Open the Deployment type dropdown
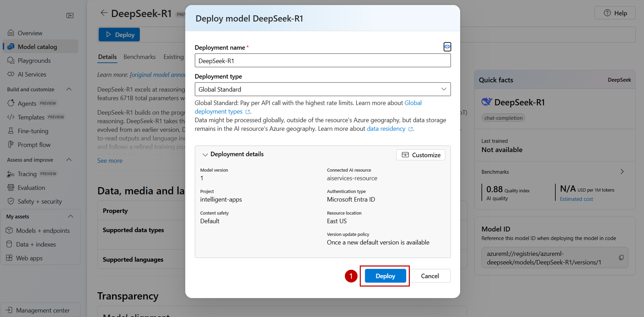The width and height of the screenshot is (644, 317). [x=322, y=89]
